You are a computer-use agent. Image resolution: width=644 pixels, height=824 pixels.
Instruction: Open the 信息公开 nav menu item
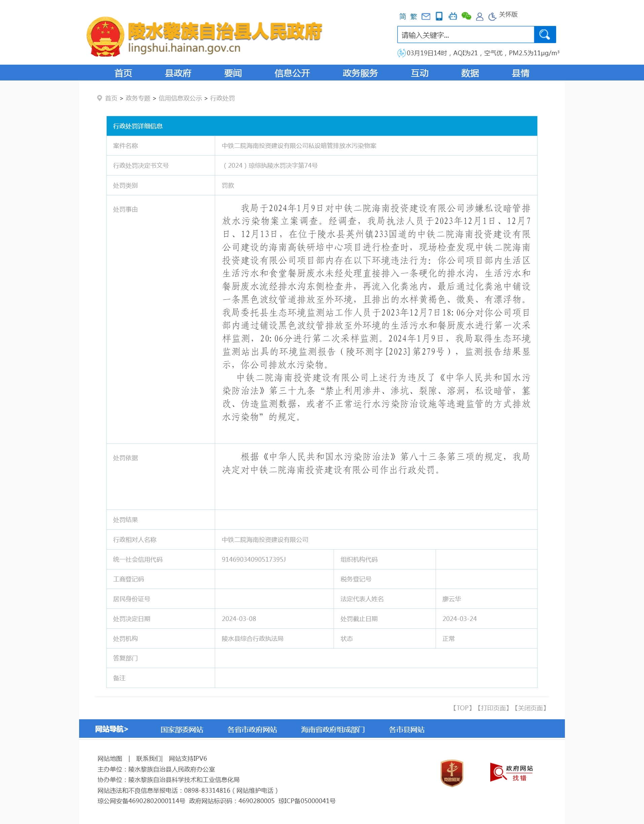(x=292, y=73)
